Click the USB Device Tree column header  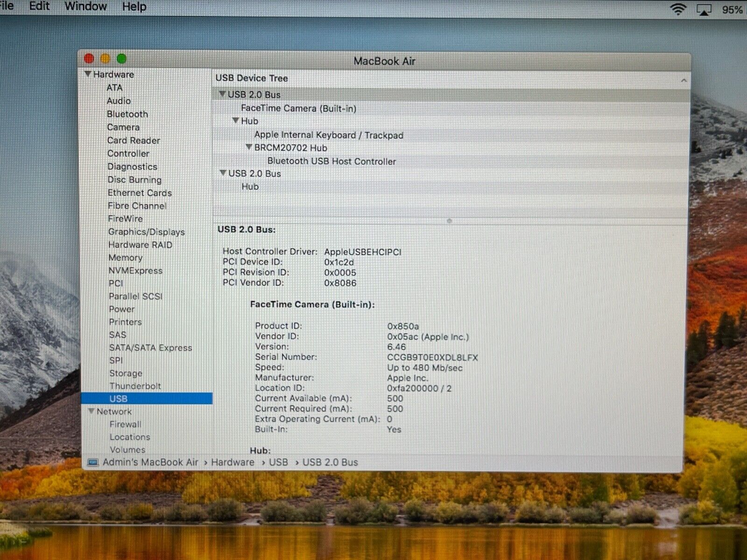point(252,78)
